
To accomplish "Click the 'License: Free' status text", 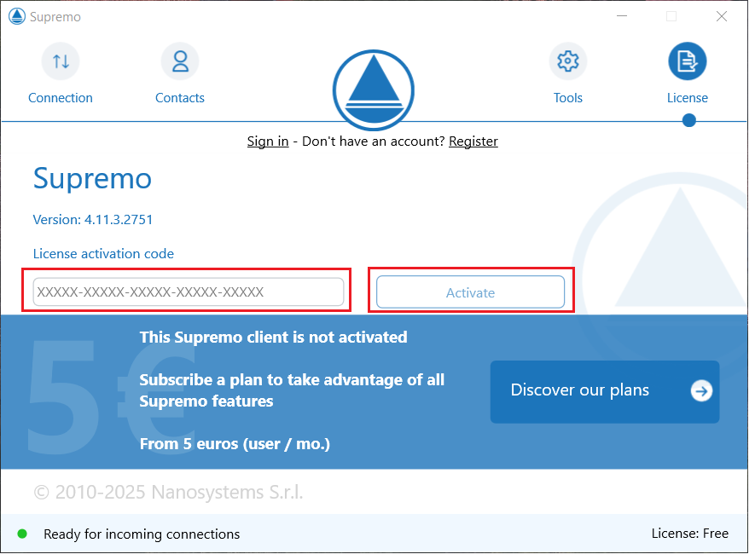I will tap(690, 534).
